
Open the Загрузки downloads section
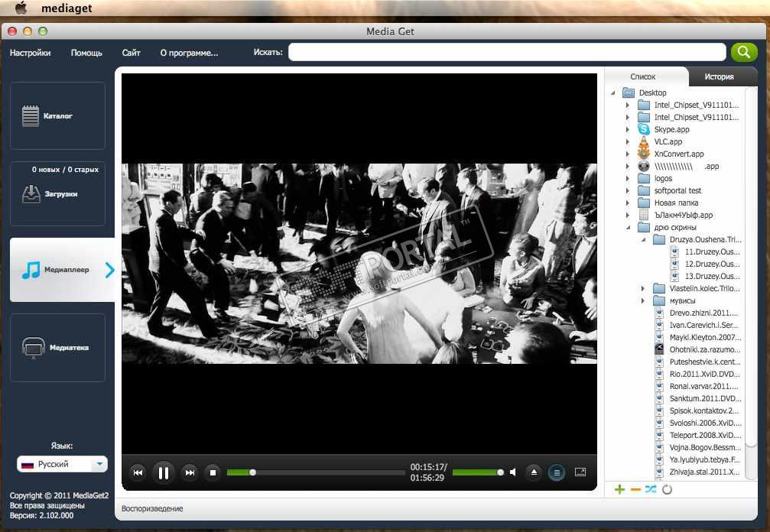pyautogui.click(x=57, y=193)
